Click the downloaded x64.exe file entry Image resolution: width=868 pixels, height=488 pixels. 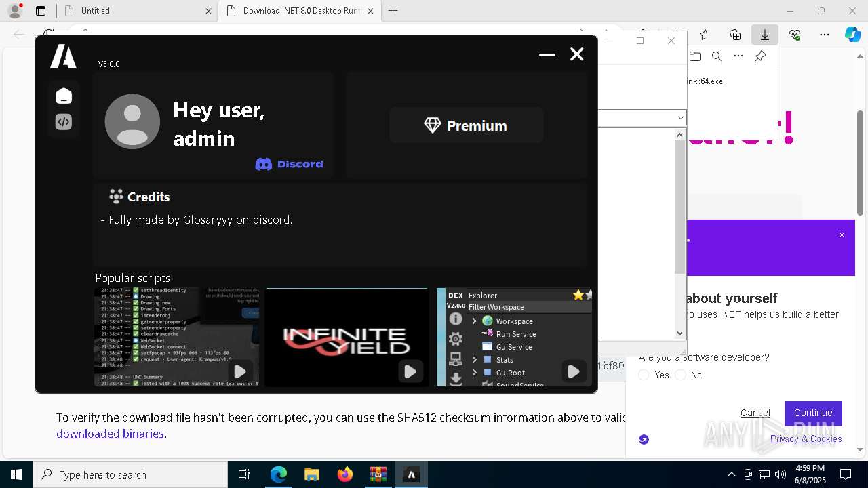pyautogui.click(x=705, y=81)
